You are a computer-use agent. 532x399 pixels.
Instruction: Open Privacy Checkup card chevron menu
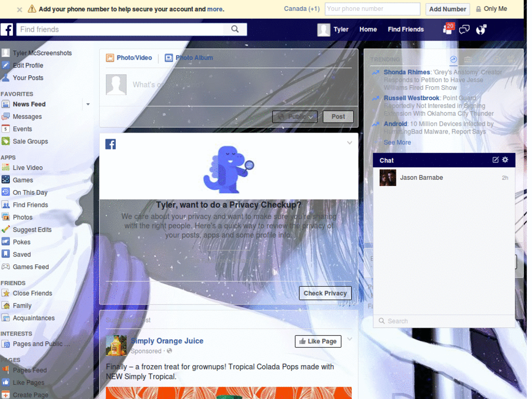point(350,143)
